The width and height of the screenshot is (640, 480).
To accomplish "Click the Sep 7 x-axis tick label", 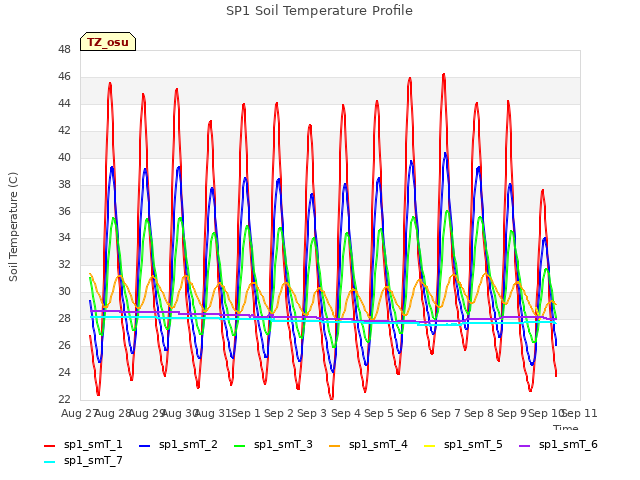I will click(x=446, y=413).
